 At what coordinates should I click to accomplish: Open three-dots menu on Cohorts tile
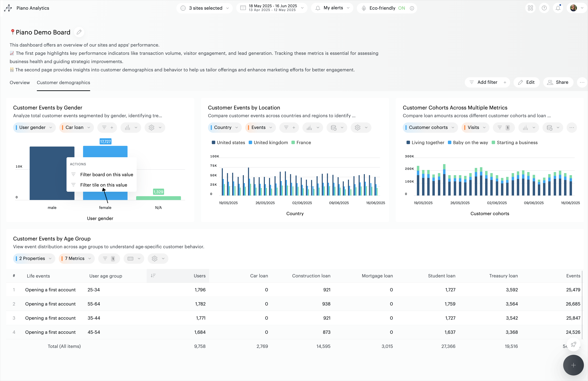point(572,128)
